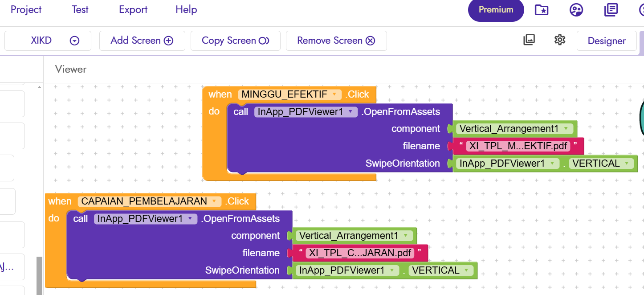Click the Premium button
Screen dimensions: 644x295
[x=496, y=10]
